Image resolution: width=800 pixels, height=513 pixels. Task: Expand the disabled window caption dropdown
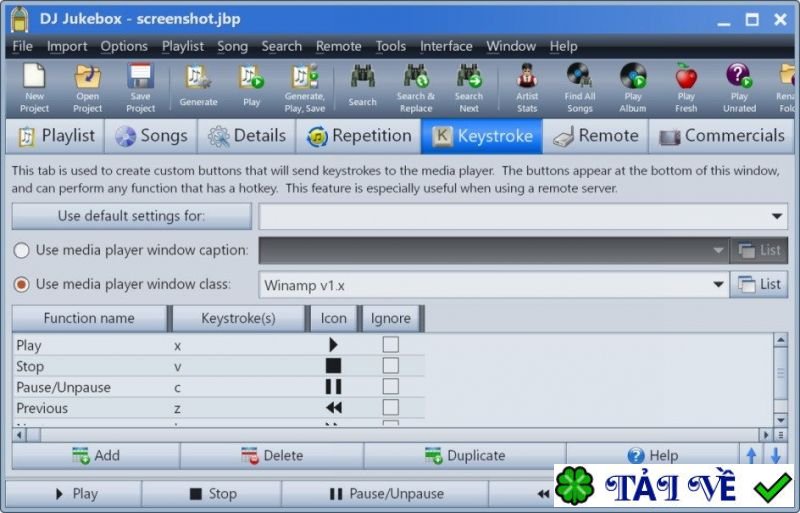(x=718, y=251)
